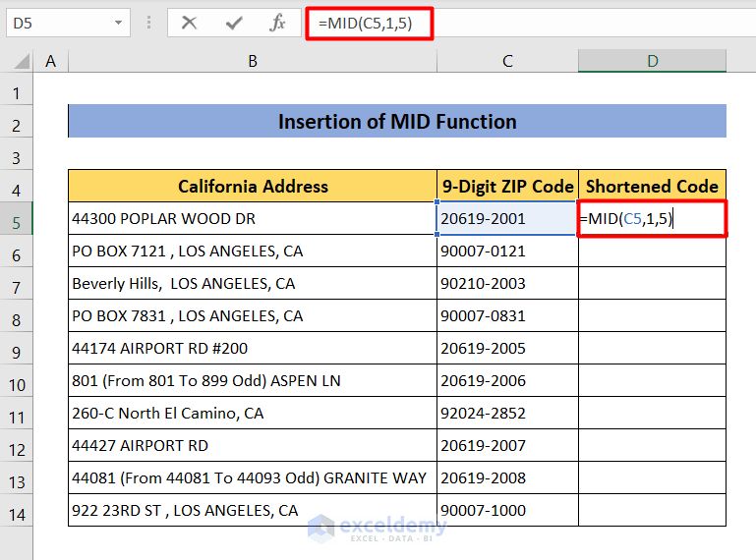This screenshot has height=560, width=756.
Task: Select cell '44174 AIRPORT RD #200'
Action: pyautogui.click(x=253, y=348)
